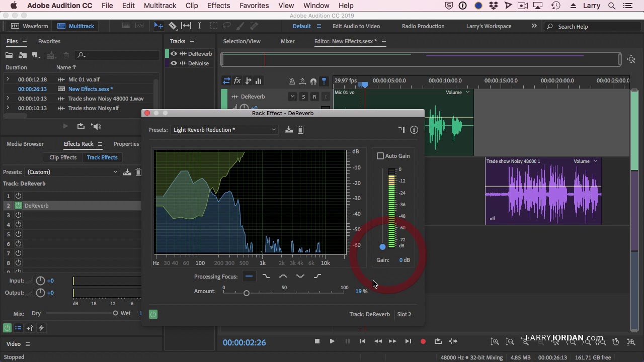The image size is (644, 362).
Task: Open Volume dropdown on Trade show Noisy clip
Action: click(586, 161)
